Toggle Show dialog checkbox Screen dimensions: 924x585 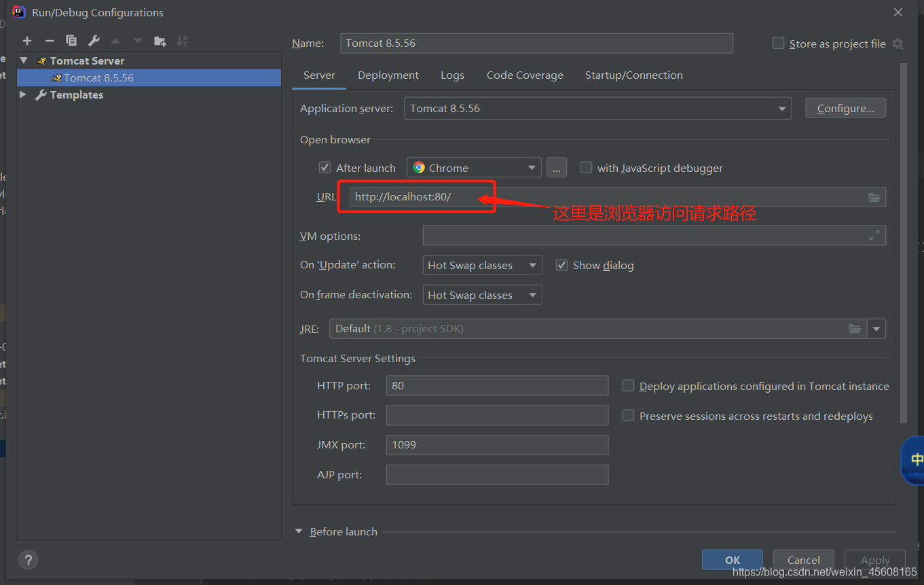561,265
